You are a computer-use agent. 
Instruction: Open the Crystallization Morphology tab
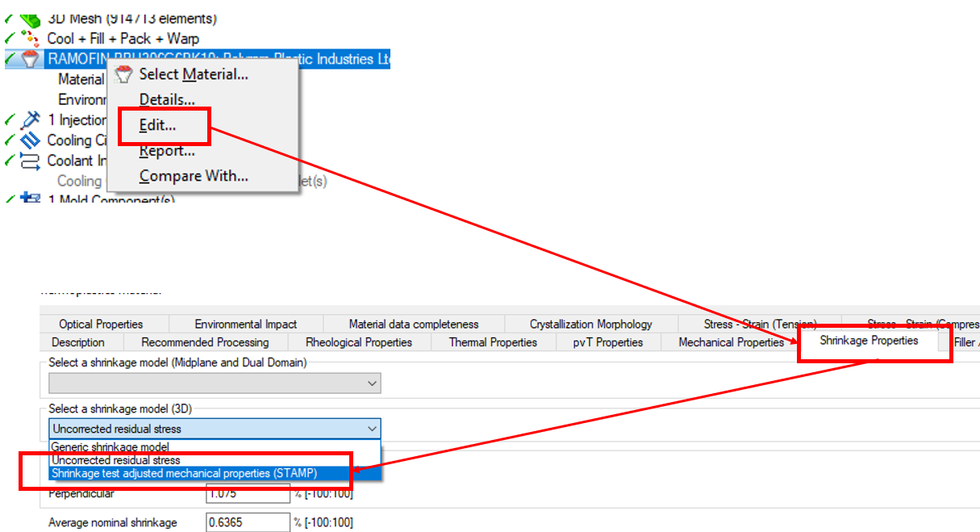click(x=591, y=324)
